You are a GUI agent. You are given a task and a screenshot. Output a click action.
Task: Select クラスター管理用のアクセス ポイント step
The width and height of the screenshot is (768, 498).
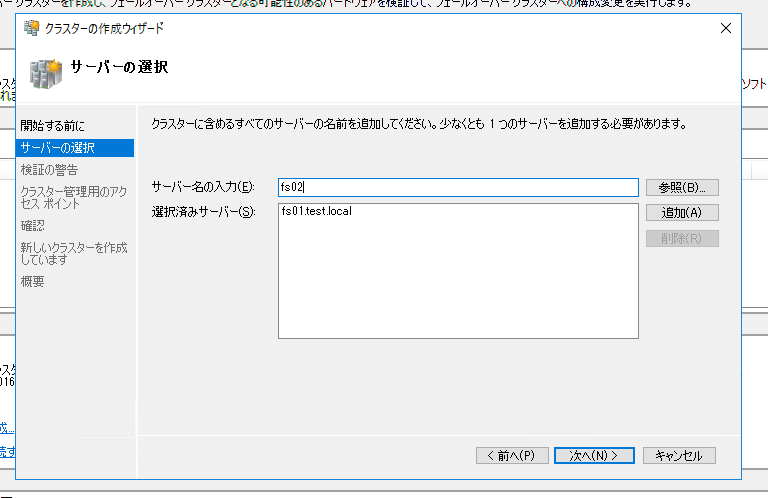point(73,197)
